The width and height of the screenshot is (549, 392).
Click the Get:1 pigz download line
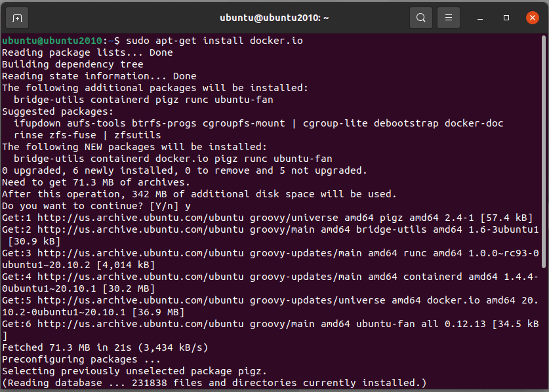pos(267,218)
